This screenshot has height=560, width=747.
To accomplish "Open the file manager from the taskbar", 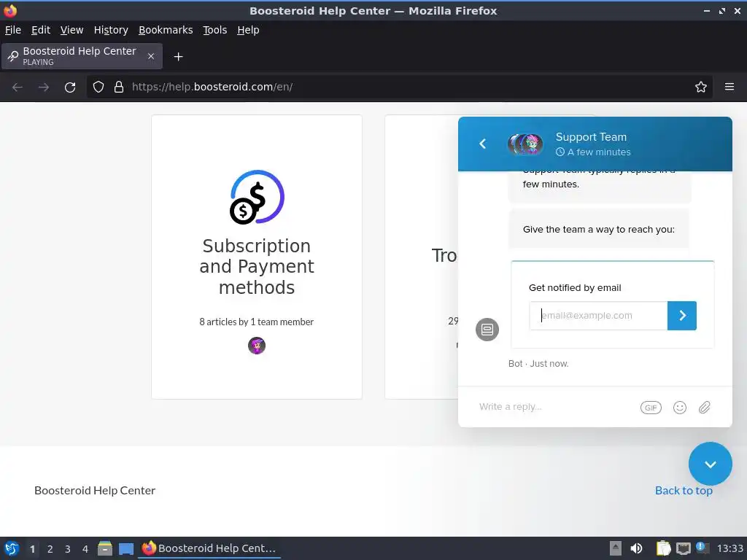I will (105, 548).
